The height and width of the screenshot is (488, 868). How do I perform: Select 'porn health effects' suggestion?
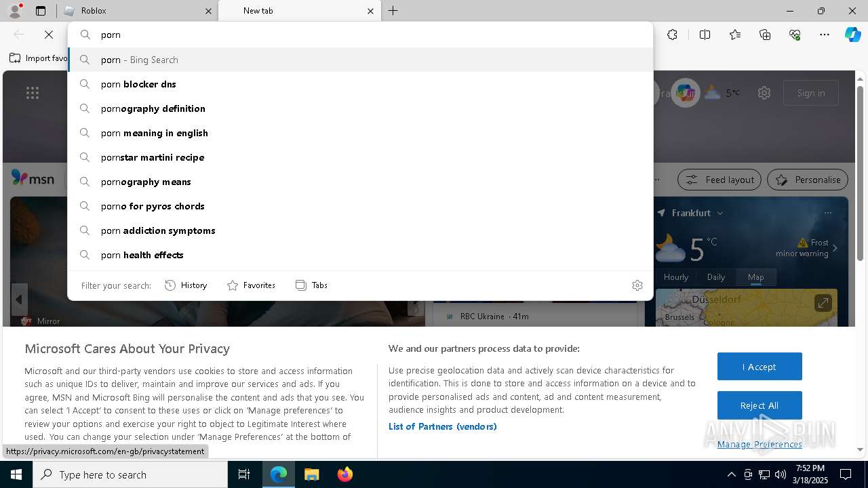coord(360,255)
